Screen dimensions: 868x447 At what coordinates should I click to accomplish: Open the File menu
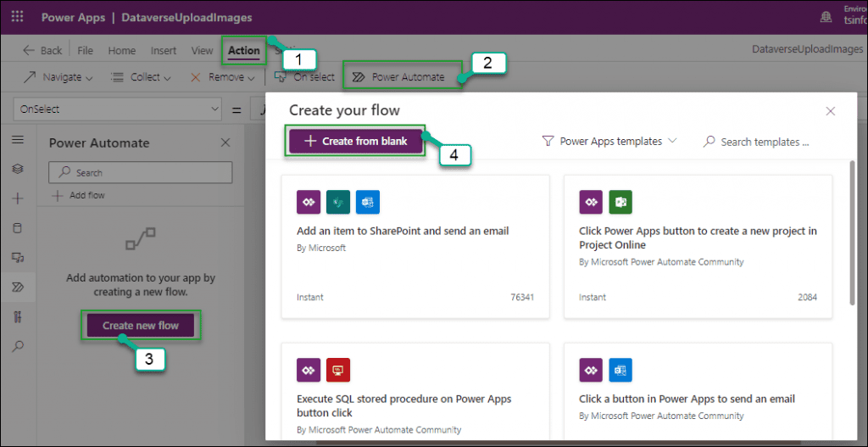click(x=86, y=50)
